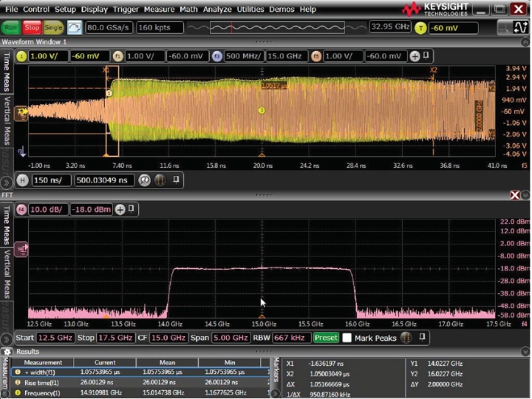Screen dimensions: 532x399
Task: Click the red Stop button
Action: pyautogui.click(x=32, y=27)
